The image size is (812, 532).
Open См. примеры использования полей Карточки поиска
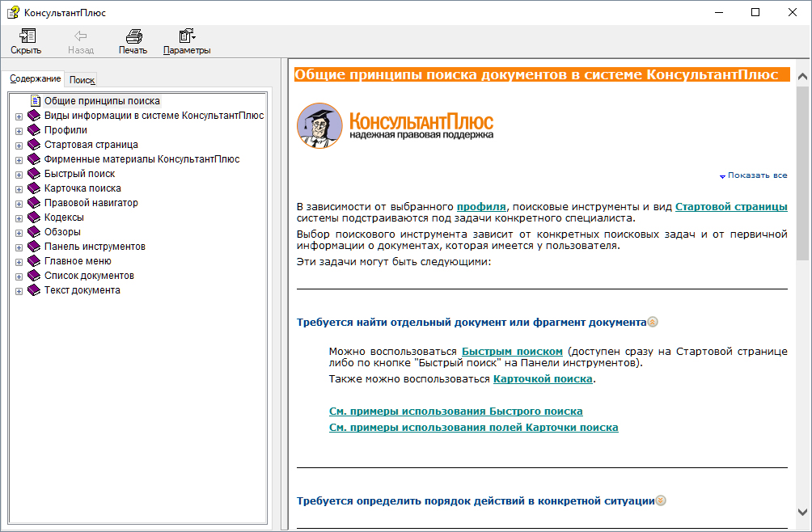(x=474, y=428)
